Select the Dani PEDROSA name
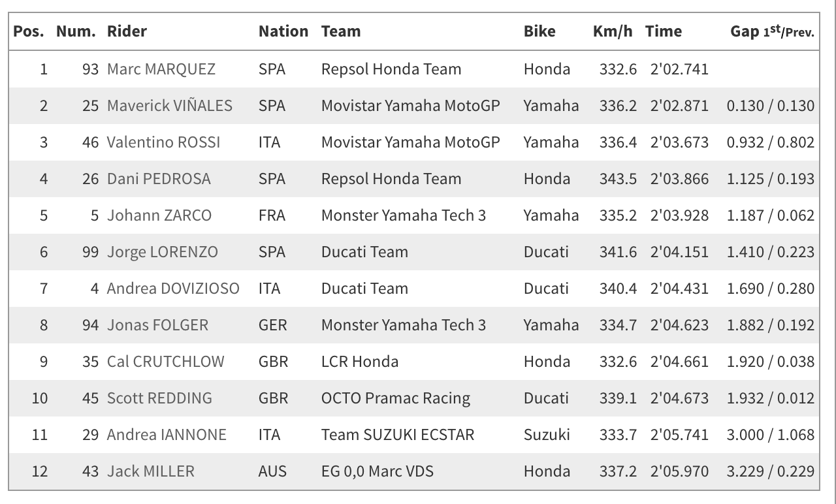 click(159, 179)
